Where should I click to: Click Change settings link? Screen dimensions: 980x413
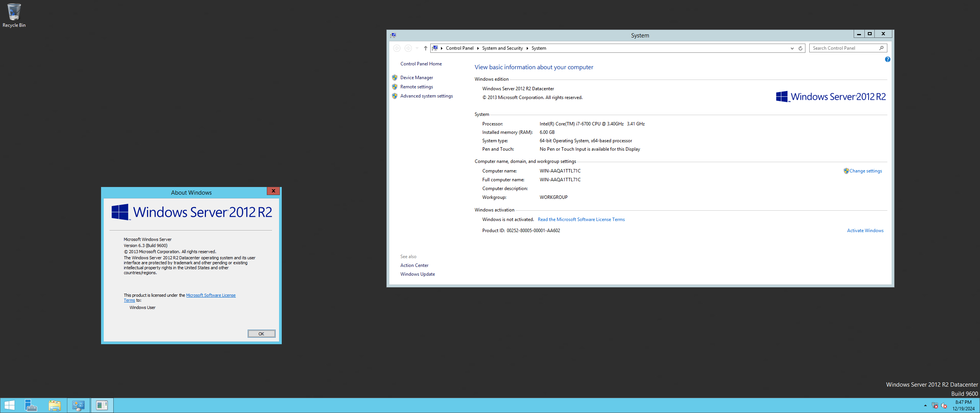[x=866, y=171]
